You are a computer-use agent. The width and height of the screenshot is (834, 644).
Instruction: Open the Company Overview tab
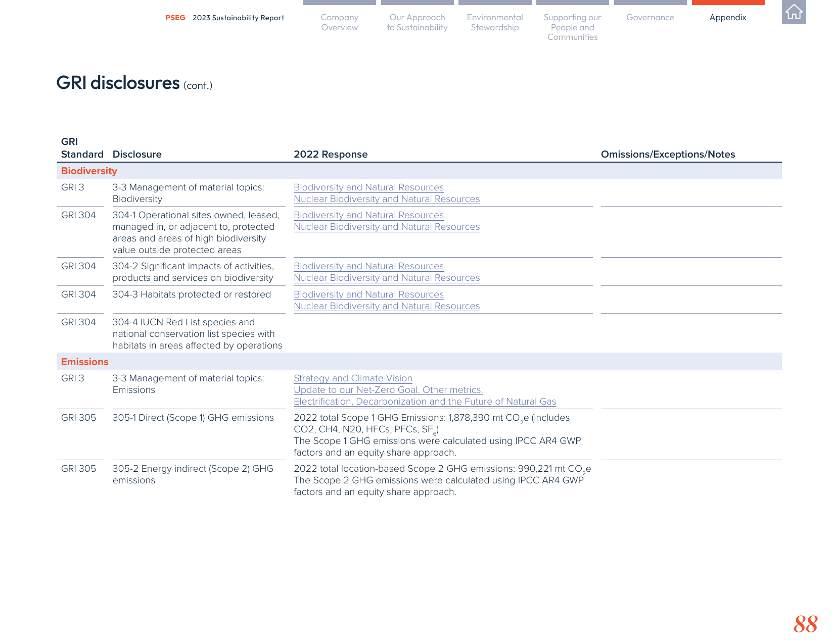point(340,22)
